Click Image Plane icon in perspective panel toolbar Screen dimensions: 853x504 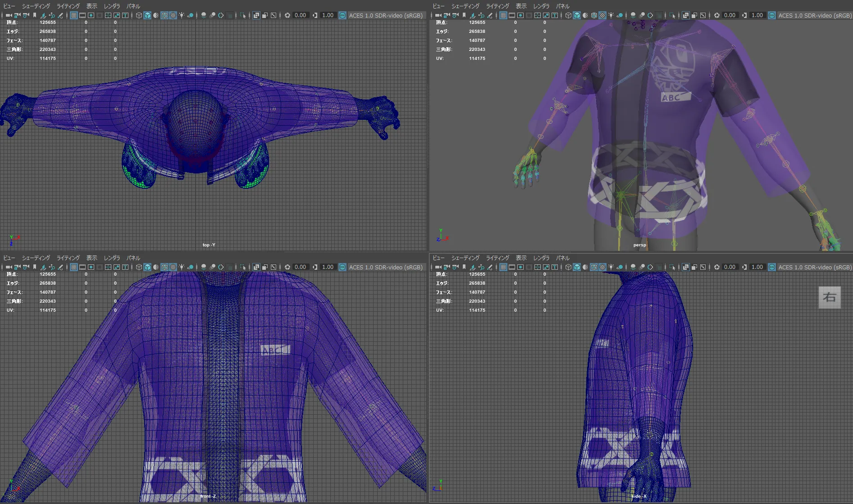(x=473, y=15)
